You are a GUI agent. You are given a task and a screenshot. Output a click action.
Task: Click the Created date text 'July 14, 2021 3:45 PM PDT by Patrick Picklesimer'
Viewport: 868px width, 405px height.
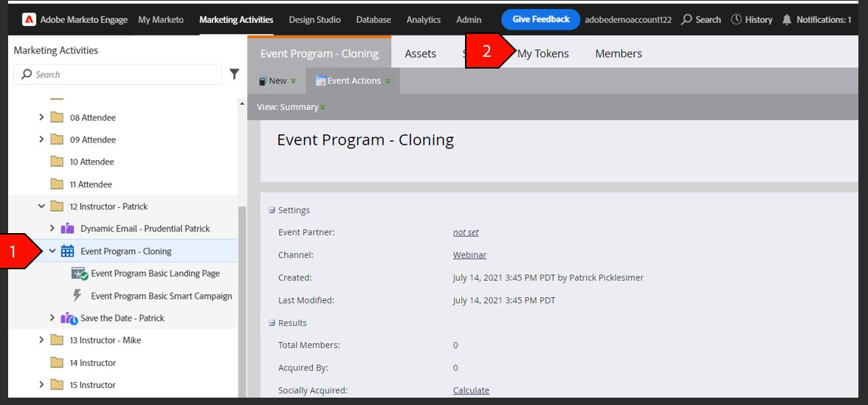pos(548,277)
